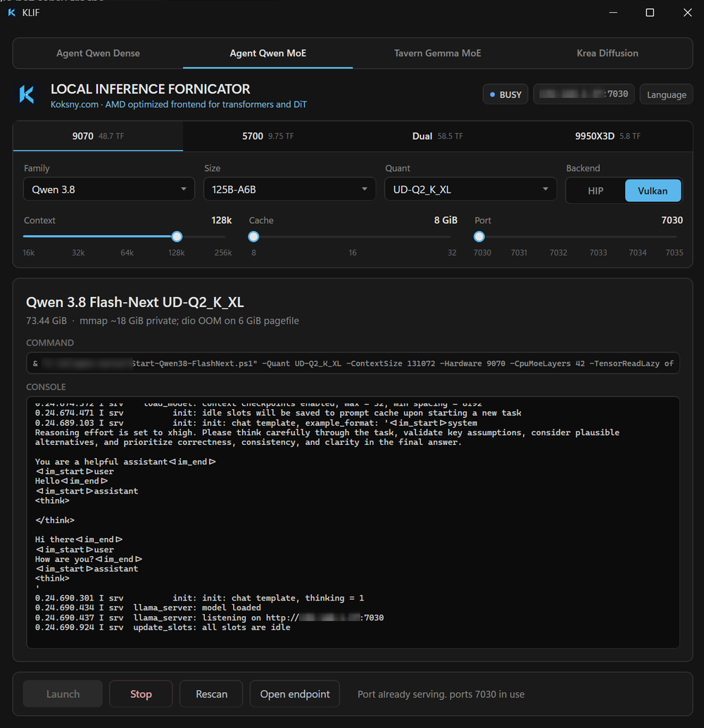Open the Language button
The image size is (704, 728).
(x=667, y=94)
